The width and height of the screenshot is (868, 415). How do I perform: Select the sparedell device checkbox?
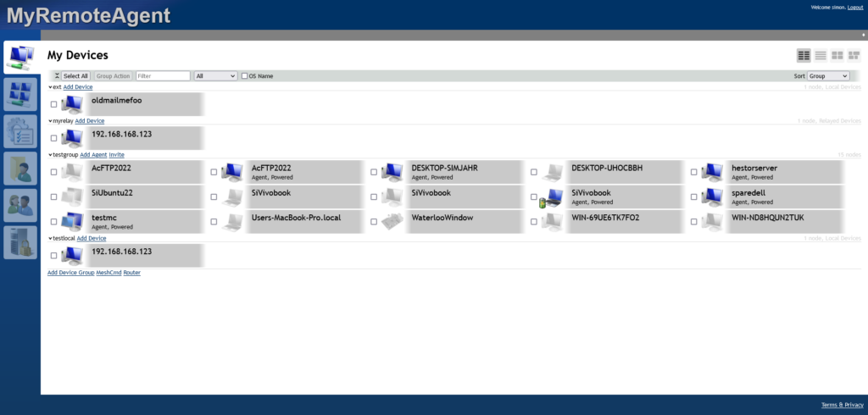click(694, 197)
